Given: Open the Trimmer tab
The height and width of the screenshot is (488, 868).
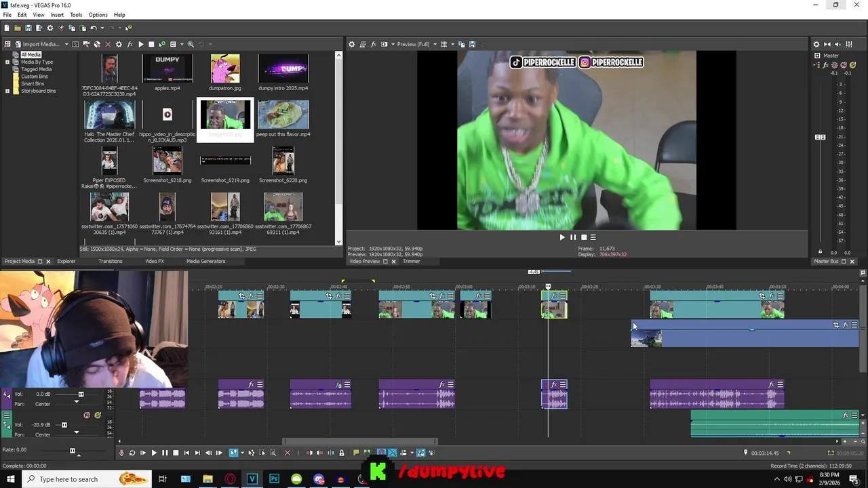Looking at the screenshot, I should point(412,262).
